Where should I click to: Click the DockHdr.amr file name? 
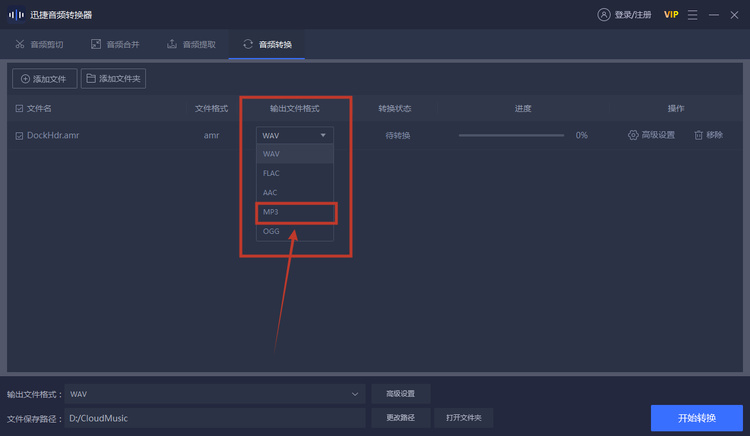53,135
